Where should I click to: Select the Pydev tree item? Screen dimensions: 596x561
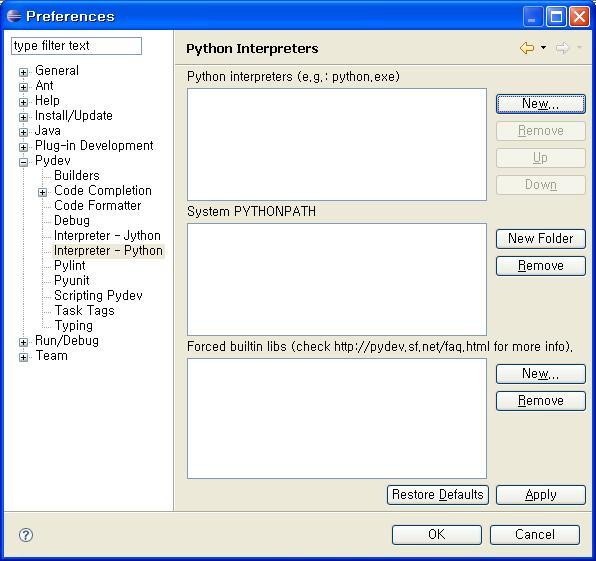pos(52,160)
